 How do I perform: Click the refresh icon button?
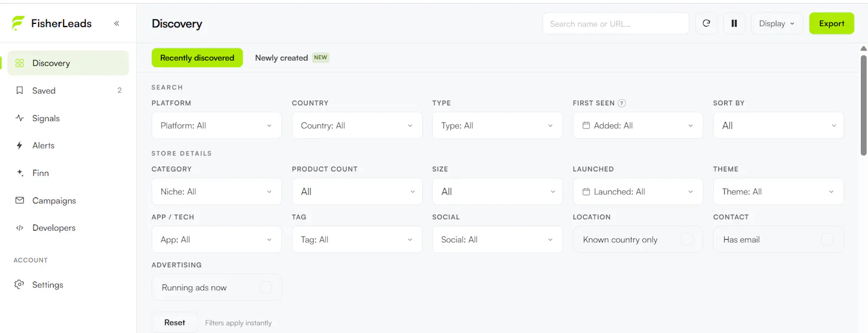pyautogui.click(x=706, y=23)
